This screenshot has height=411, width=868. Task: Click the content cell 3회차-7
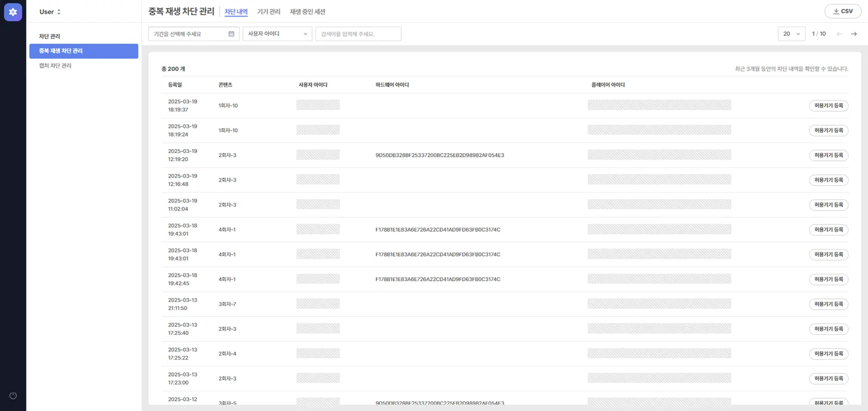pos(227,304)
